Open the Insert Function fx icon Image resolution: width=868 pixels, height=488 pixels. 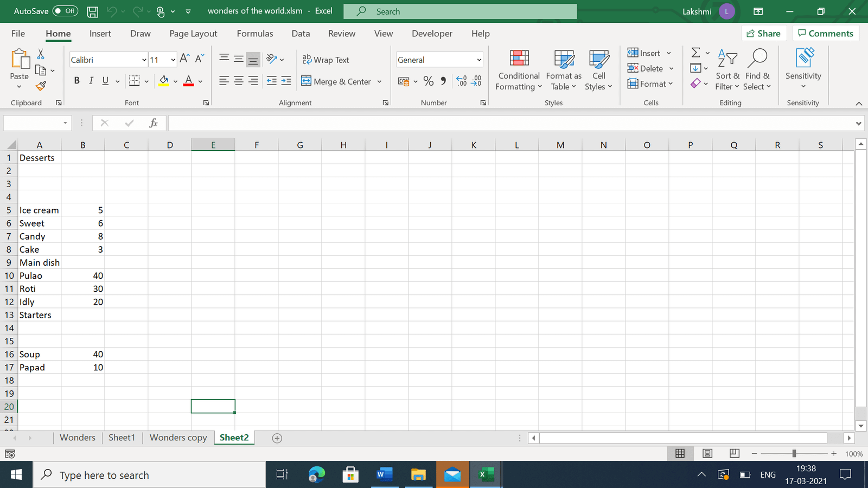(154, 123)
